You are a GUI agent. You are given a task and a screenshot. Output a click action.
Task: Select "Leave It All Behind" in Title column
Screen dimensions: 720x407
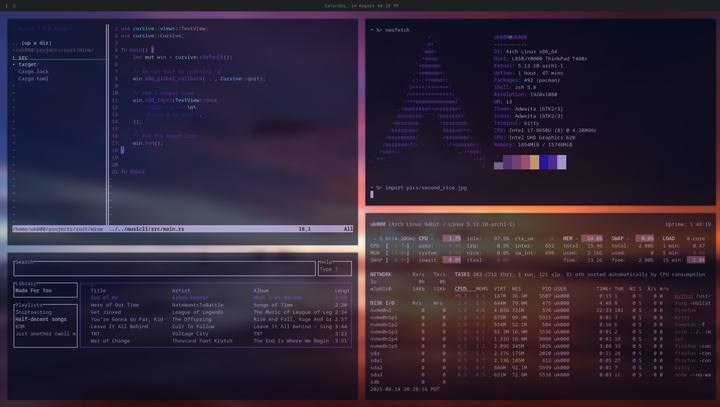point(119,327)
